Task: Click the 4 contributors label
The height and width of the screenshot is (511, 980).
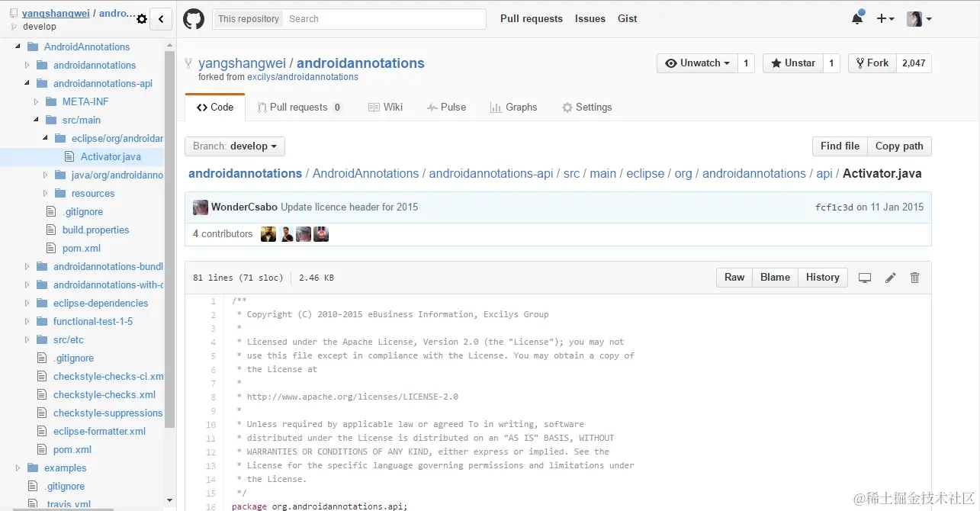Action: (x=223, y=234)
